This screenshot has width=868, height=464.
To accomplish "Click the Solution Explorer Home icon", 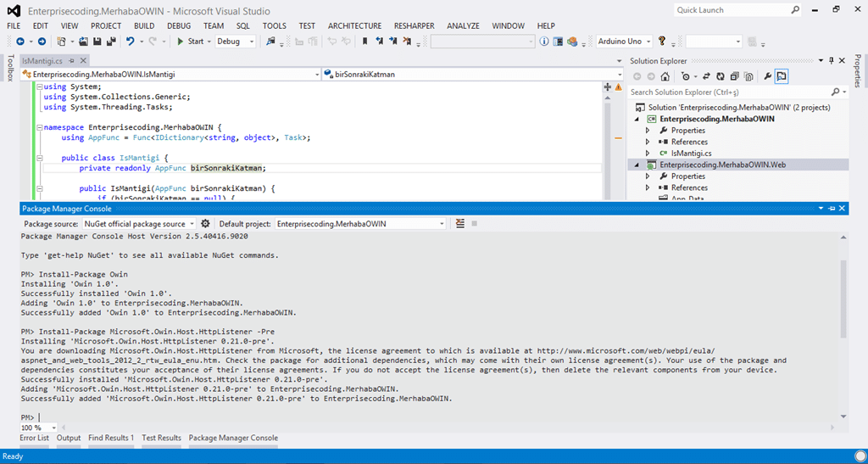I will (665, 76).
